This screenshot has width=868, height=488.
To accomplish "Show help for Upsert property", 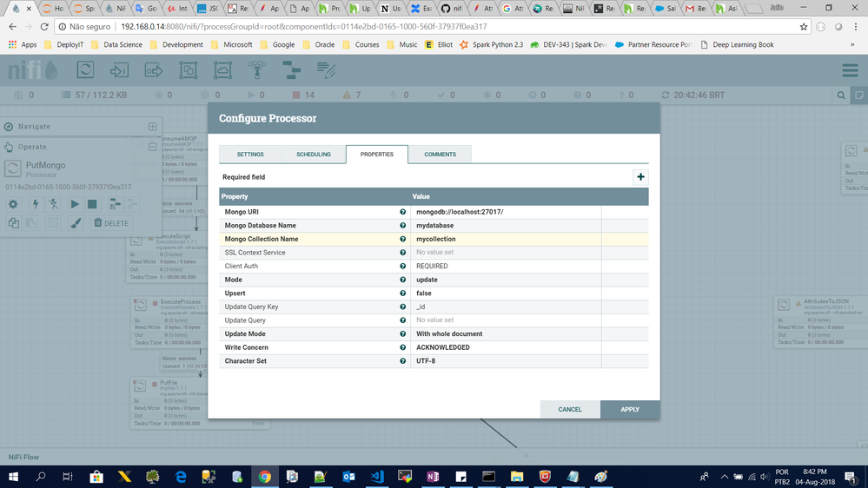I will [402, 293].
